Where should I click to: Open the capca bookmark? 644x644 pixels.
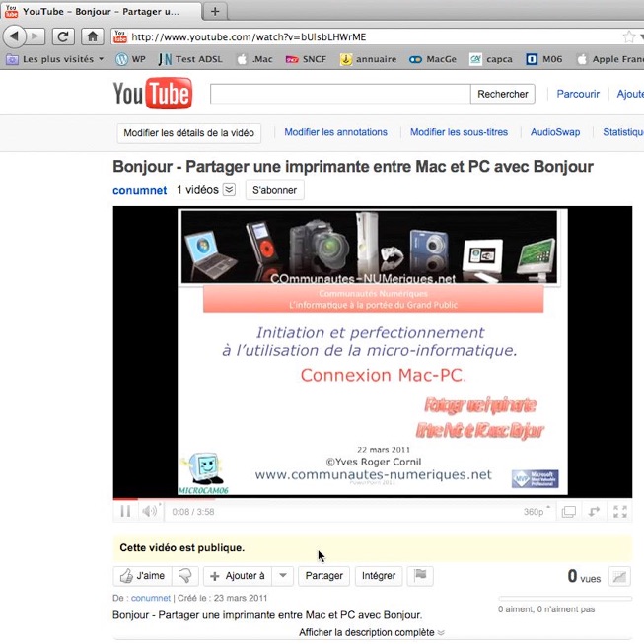pos(491,59)
